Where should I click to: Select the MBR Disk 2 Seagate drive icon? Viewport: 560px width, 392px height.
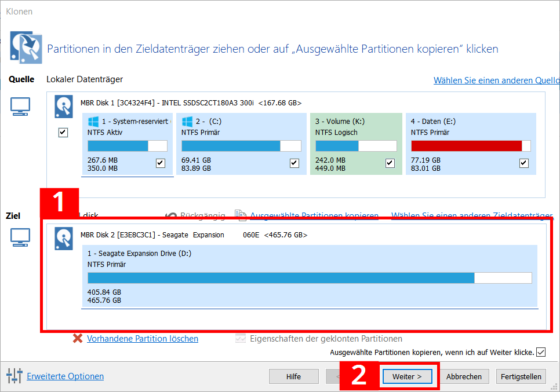point(64,238)
